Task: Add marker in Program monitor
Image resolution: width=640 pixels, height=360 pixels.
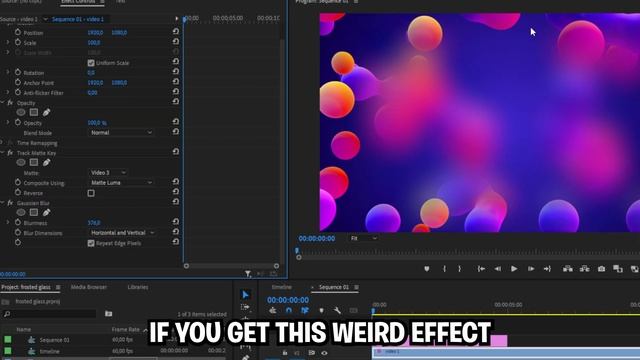Action: click(427, 269)
